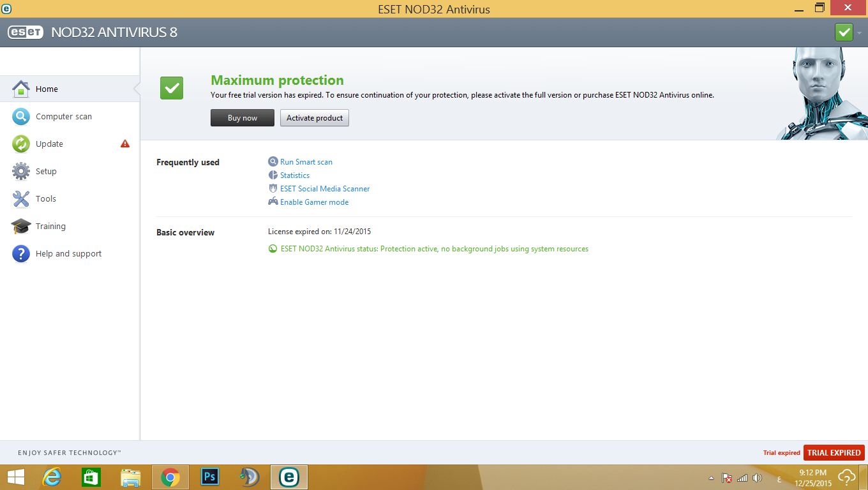Click the Social Media Scanner shield icon
This screenshot has height=490, width=868.
coord(273,189)
